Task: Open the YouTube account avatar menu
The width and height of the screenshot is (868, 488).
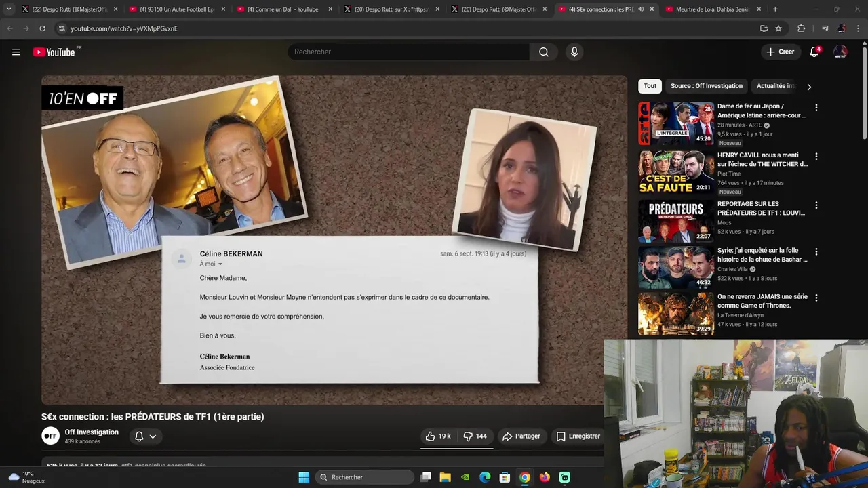Action: pos(840,52)
